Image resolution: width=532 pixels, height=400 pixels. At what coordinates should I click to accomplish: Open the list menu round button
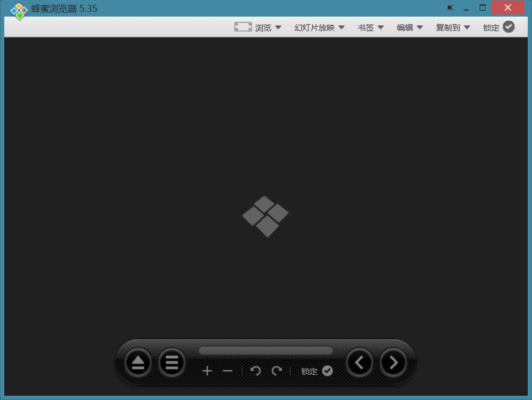click(172, 362)
